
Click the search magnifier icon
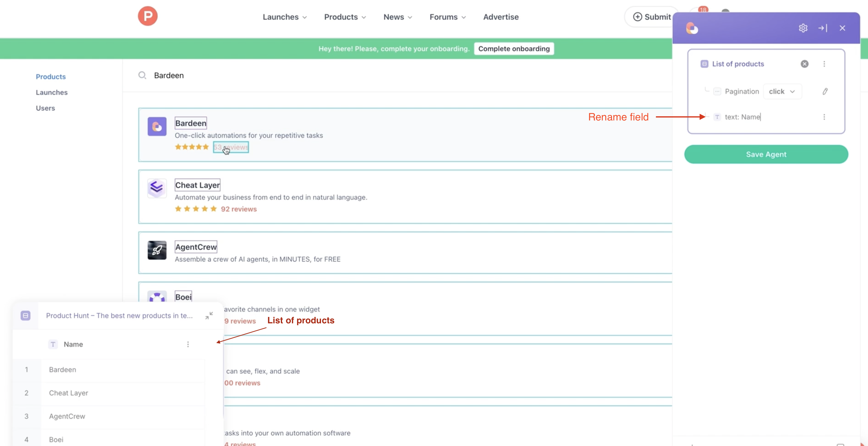(142, 75)
